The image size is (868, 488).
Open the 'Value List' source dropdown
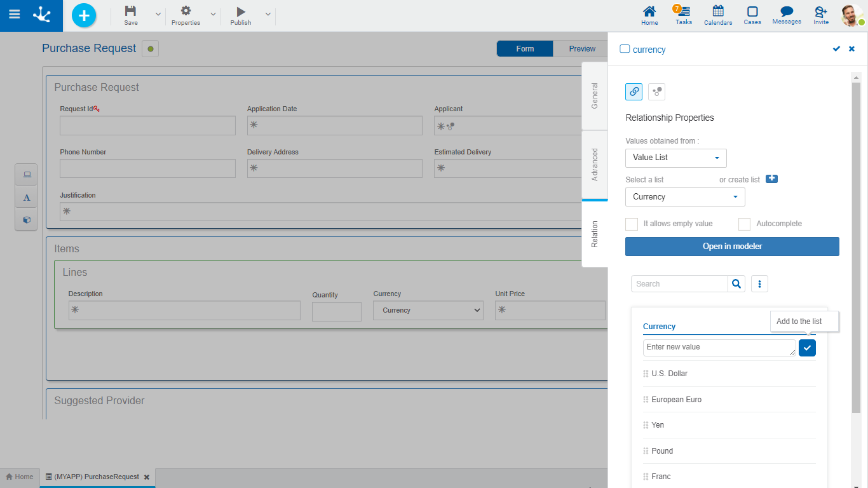click(675, 158)
